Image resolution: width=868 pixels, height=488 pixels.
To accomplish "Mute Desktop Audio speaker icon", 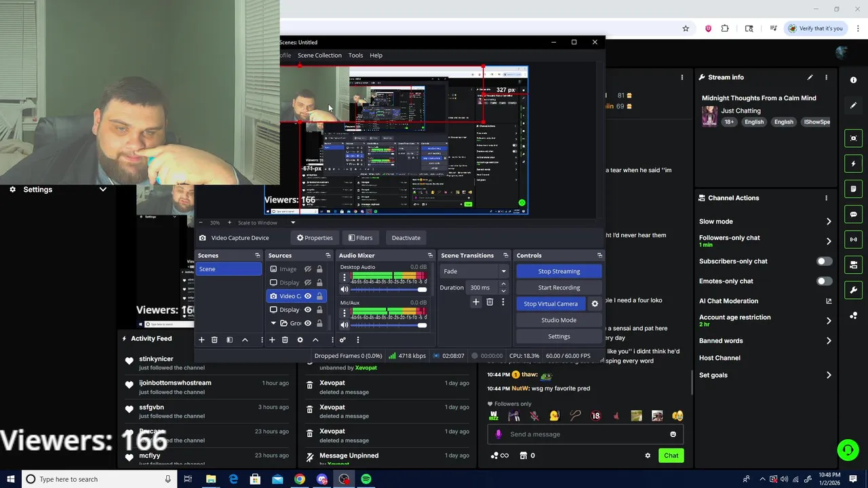I will click(x=344, y=289).
